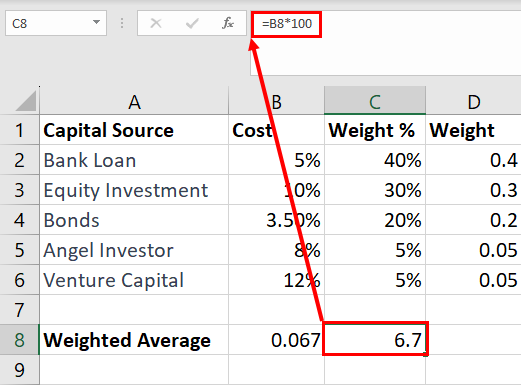Select column B header
The image size is (521, 385).
click(x=276, y=101)
